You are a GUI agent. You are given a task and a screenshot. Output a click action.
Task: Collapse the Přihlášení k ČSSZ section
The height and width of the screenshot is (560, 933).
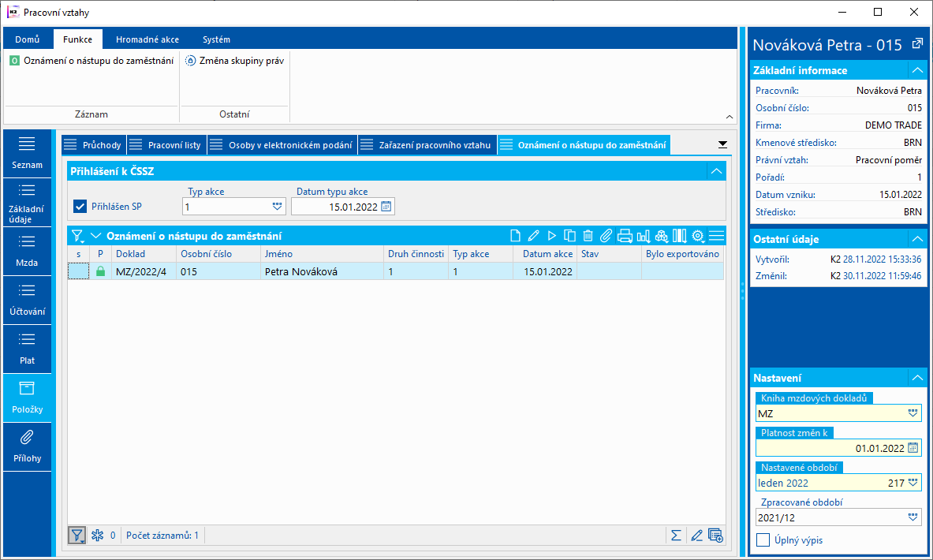click(716, 171)
